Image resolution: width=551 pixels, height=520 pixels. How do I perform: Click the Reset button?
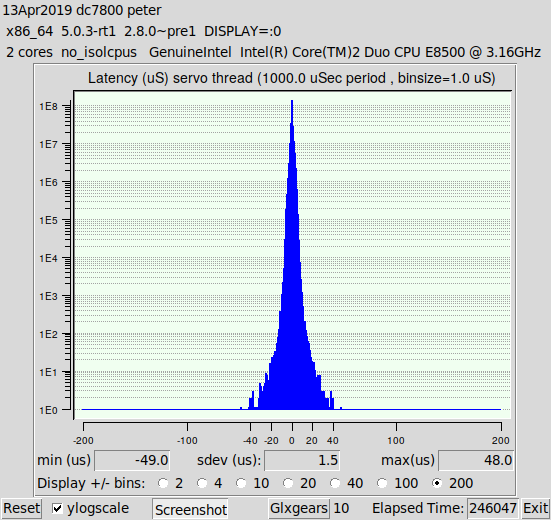tap(21, 508)
